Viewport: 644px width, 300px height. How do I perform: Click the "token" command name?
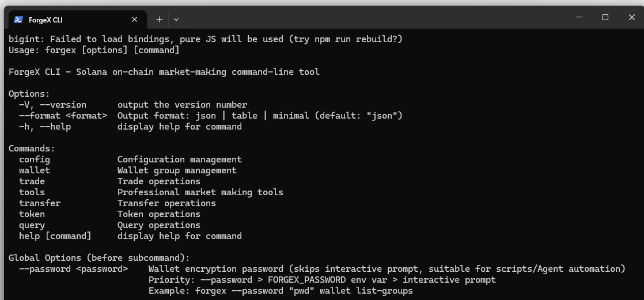pyautogui.click(x=32, y=214)
